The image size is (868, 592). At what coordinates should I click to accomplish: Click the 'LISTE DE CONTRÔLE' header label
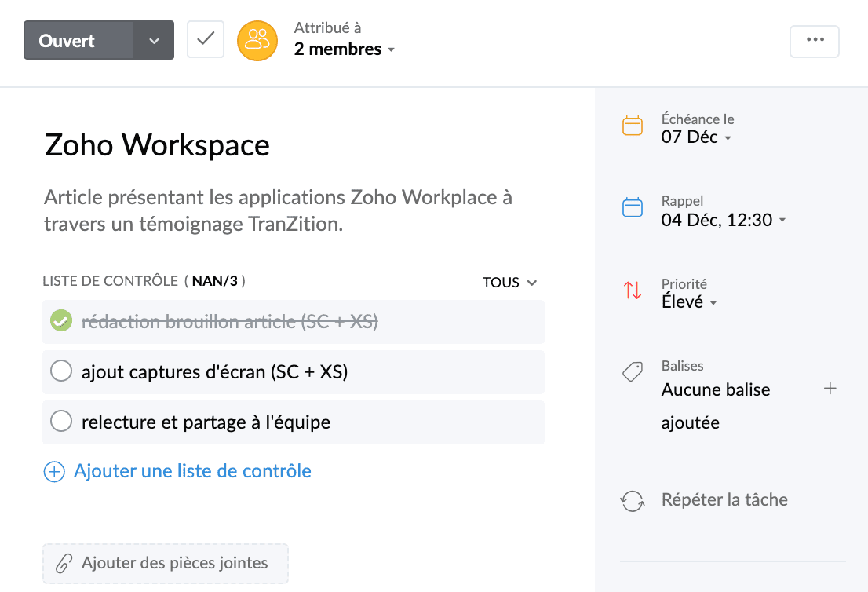click(x=110, y=281)
